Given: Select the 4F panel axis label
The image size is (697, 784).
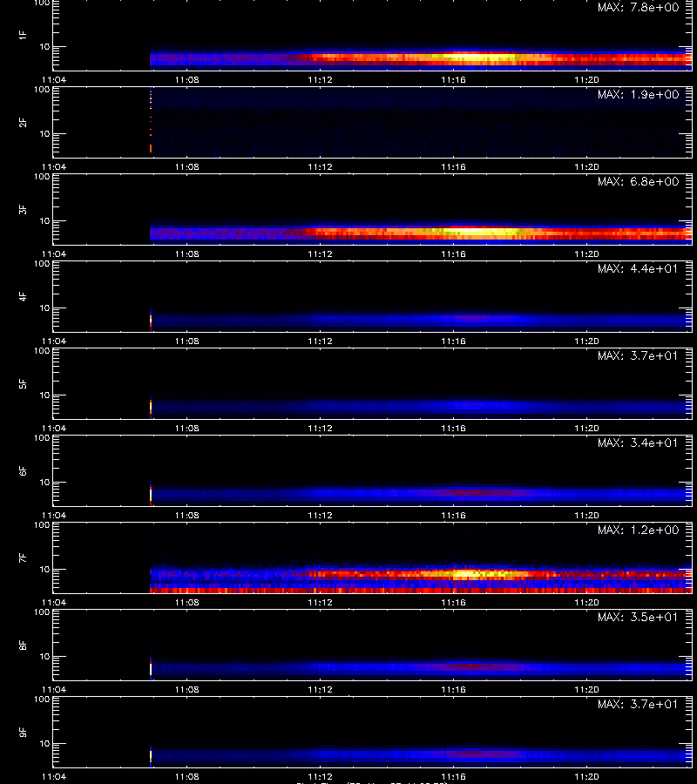Looking at the screenshot, I should (x=23, y=296).
